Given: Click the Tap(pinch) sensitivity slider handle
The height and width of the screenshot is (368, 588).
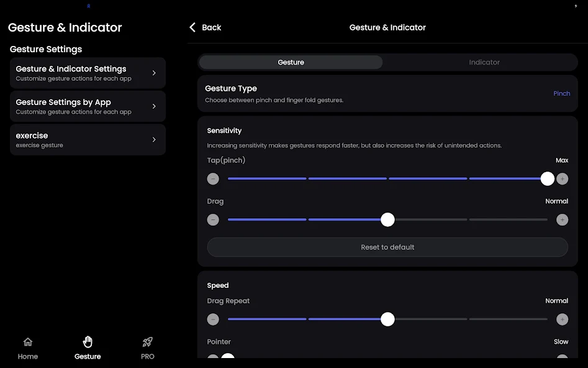Looking at the screenshot, I should tap(547, 179).
